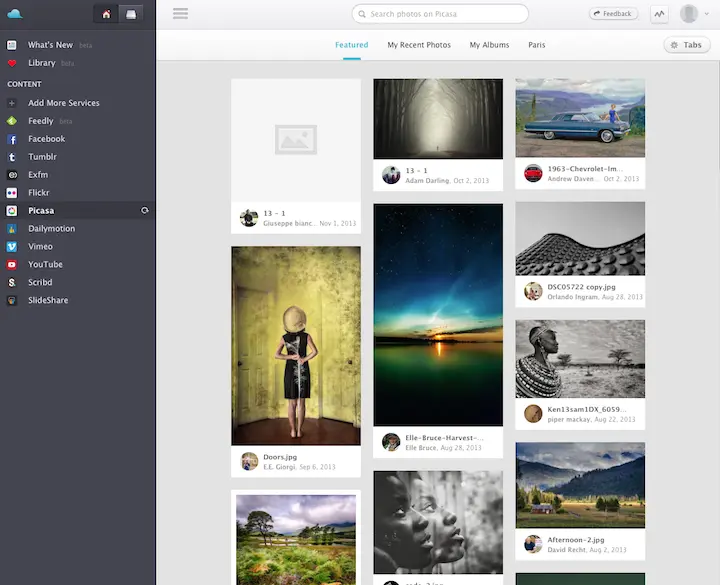Click the cloud logo icon

pos(15,14)
